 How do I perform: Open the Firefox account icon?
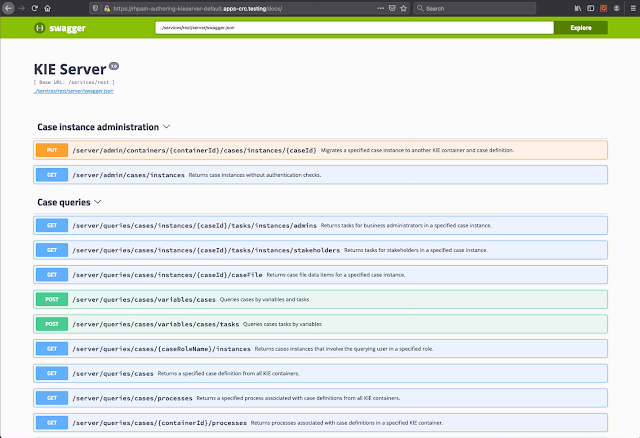pyautogui.click(x=616, y=8)
